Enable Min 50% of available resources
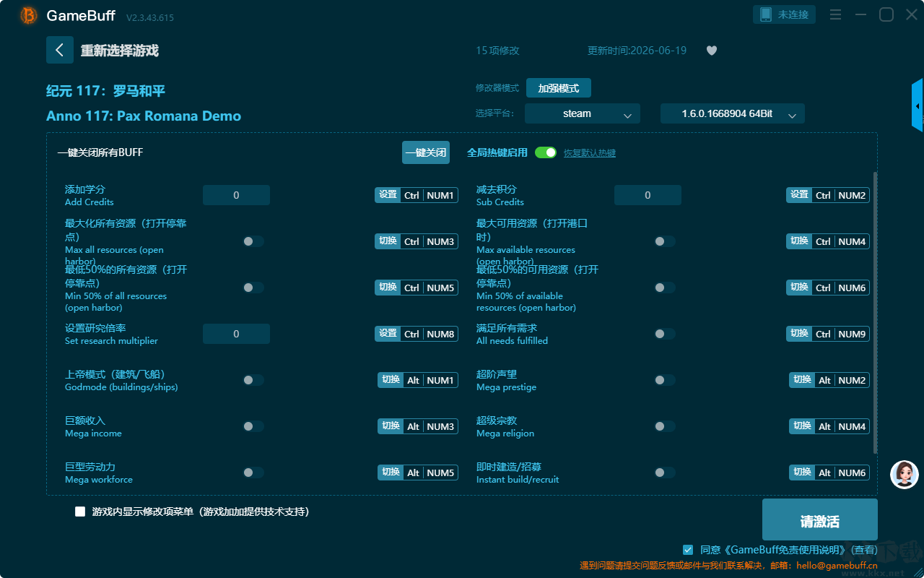924x578 pixels. tap(665, 288)
